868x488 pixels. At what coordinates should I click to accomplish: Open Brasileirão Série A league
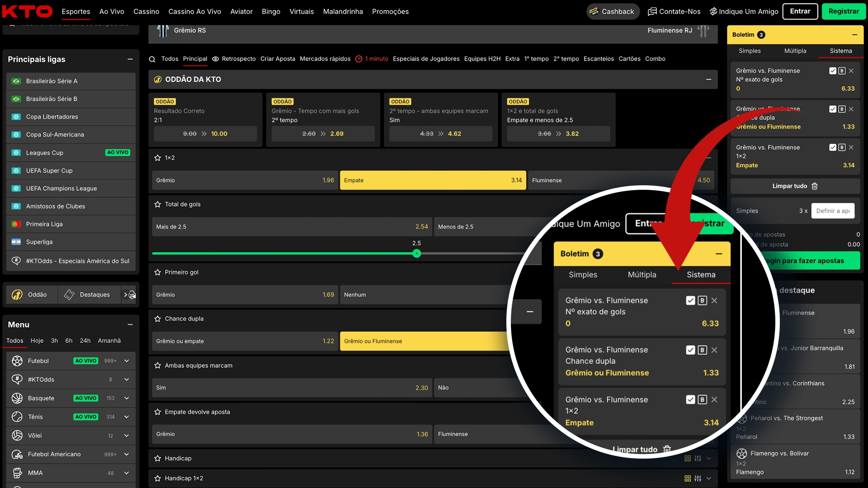pos(71,81)
